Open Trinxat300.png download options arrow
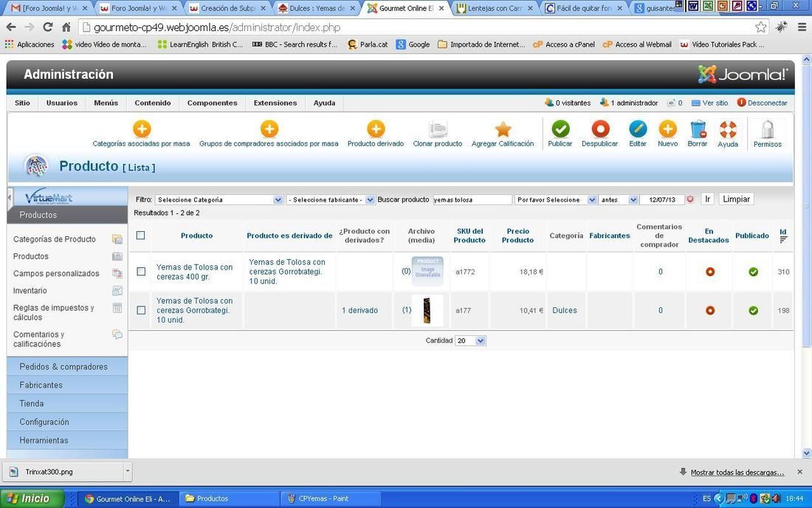Image resolution: width=812 pixels, height=508 pixels. (x=128, y=471)
